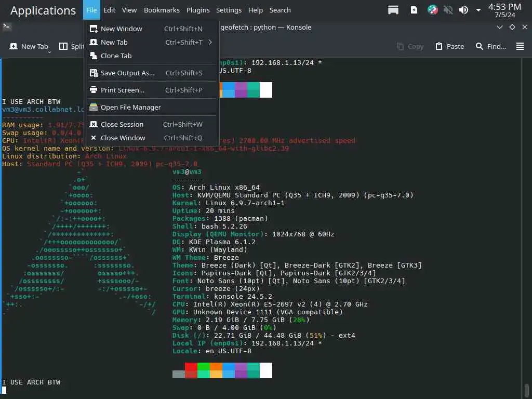This screenshot has height=399, width=532.
Task: Click the bottom 'Locale: en_US.UTF-8' line
Action: [x=212, y=351]
